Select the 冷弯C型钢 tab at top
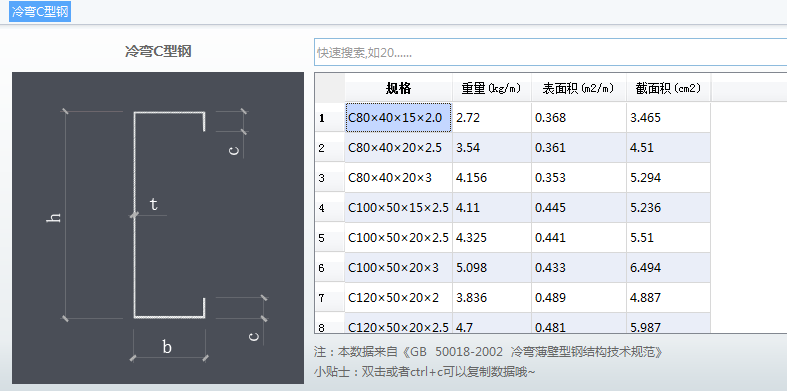 40,12
